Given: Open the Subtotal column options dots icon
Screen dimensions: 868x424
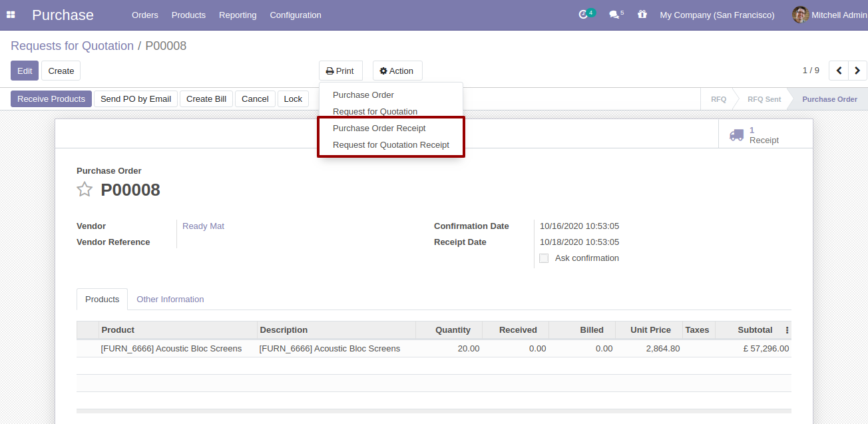Looking at the screenshot, I should pyautogui.click(x=786, y=329).
